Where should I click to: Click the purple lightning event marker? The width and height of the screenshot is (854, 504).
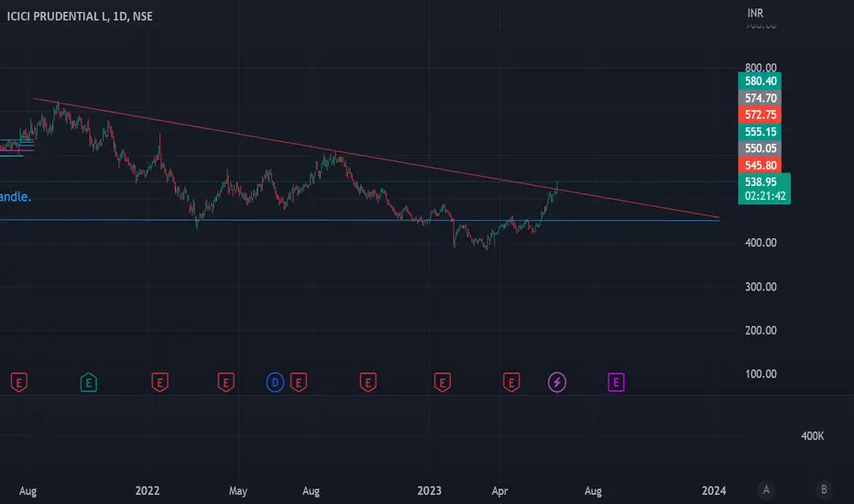[556, 382]
